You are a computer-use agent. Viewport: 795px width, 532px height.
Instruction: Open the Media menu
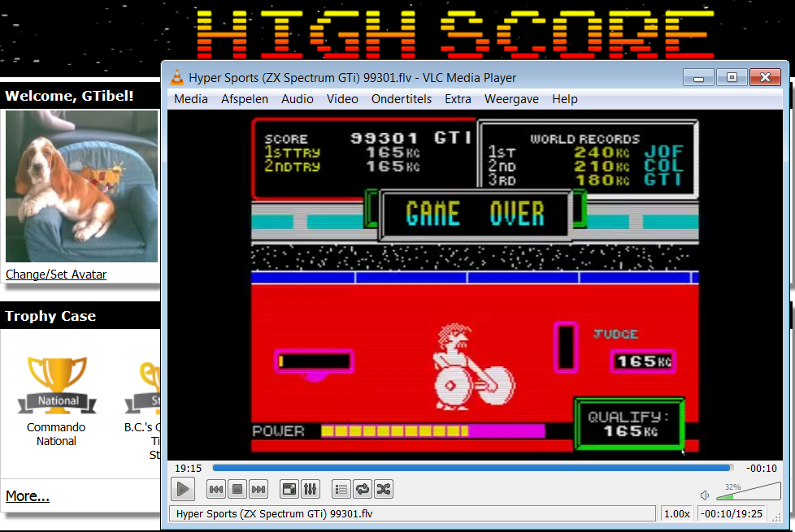191,99
